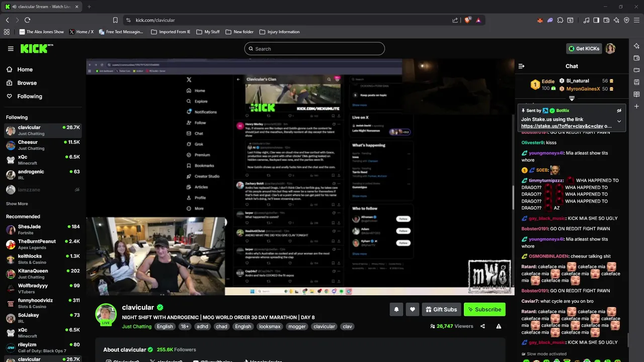The width and height of the screenshot is (644, 362).
Task: Open rileyizm Call of Duty channel
Action: click(43, 347)
